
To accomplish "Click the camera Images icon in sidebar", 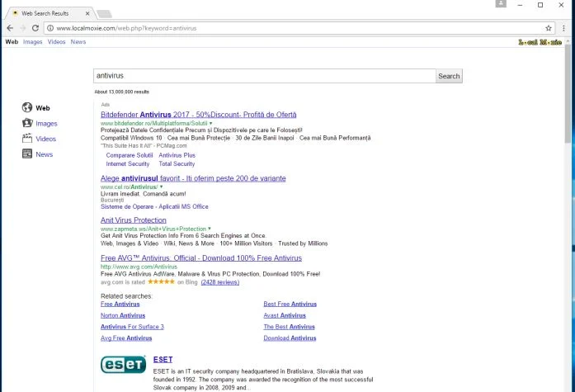I will pyautogui.click(x=27, y=123).
